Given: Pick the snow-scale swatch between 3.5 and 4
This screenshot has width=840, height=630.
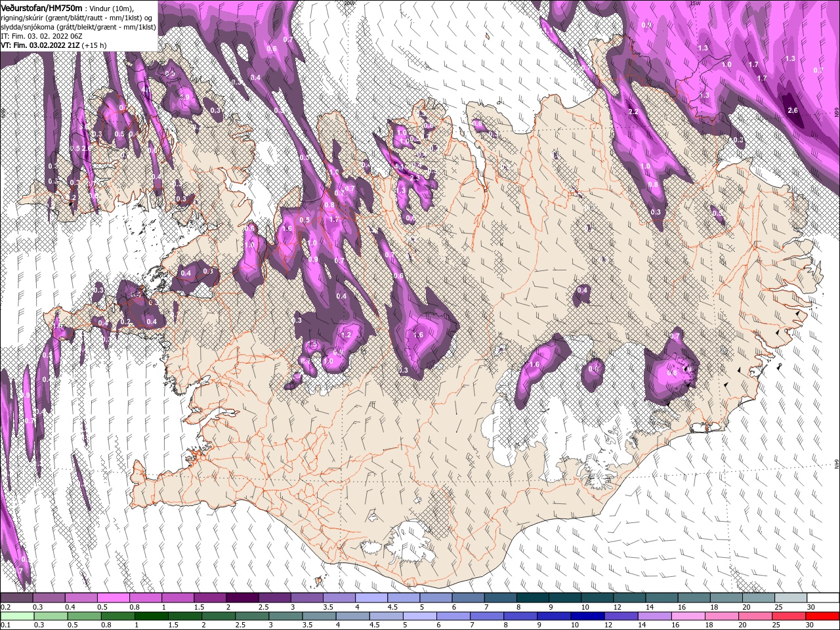Looking at the screenshot, I should click(x=339, y=597).
